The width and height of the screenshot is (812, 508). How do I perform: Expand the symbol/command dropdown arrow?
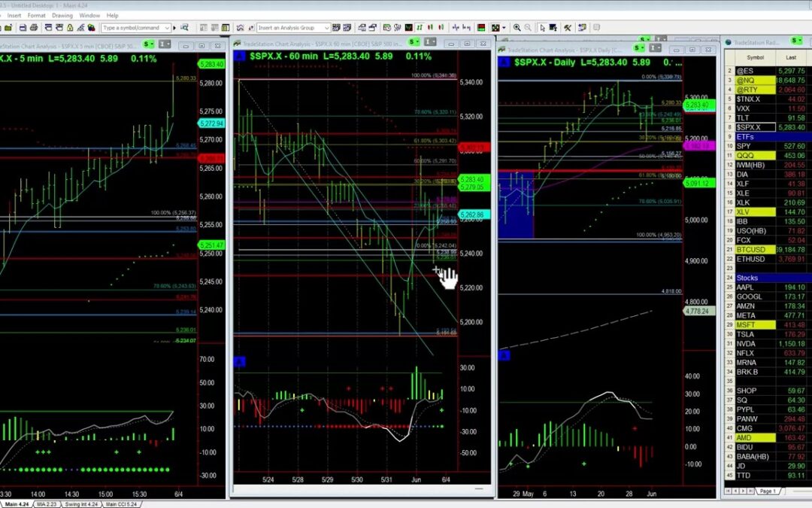coord(167,28)
